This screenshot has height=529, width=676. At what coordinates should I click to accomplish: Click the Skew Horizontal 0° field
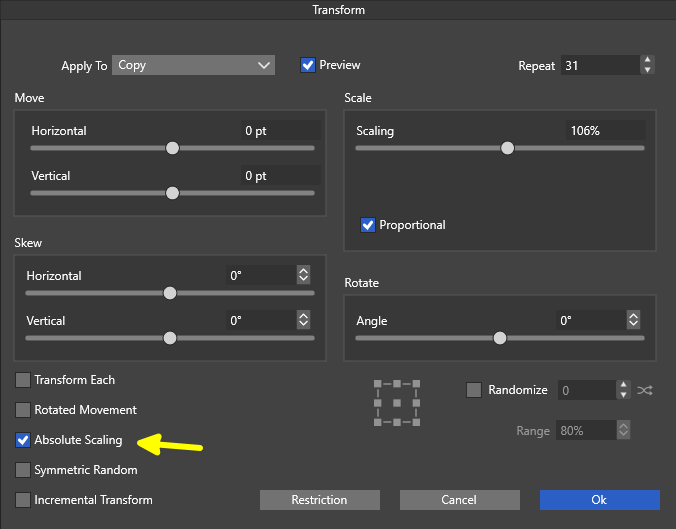point(261,275)
